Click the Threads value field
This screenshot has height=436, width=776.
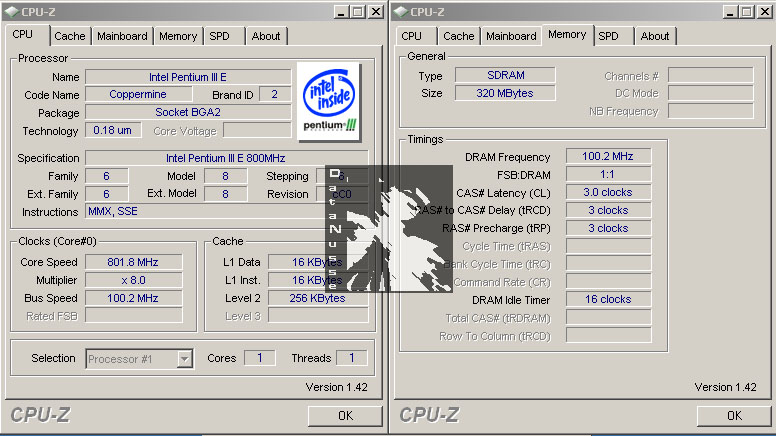(352, 358)
